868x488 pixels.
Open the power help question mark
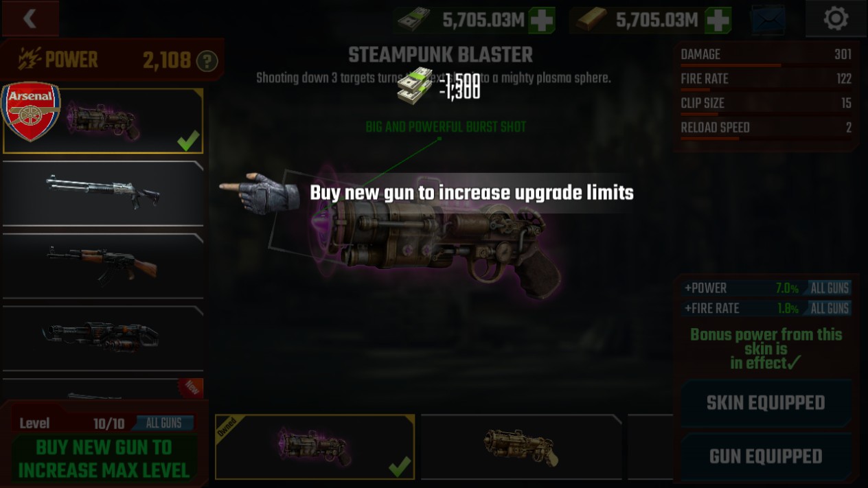tap(207, 62)
